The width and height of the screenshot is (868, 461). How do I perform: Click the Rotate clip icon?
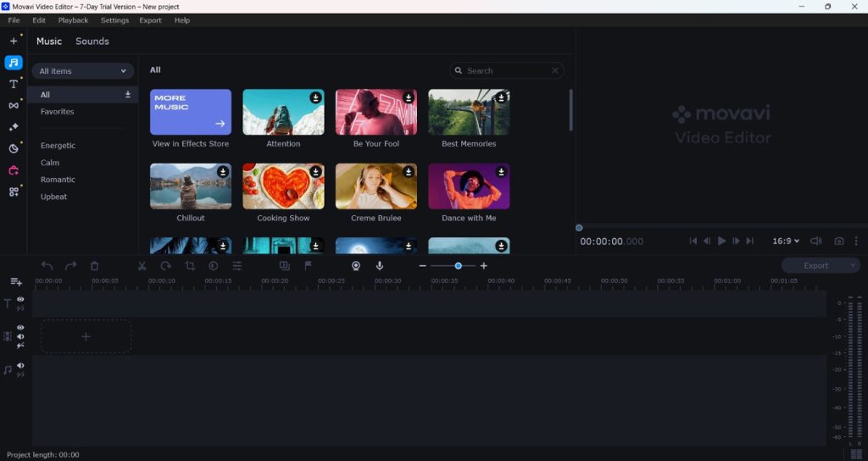coord(165,266)
